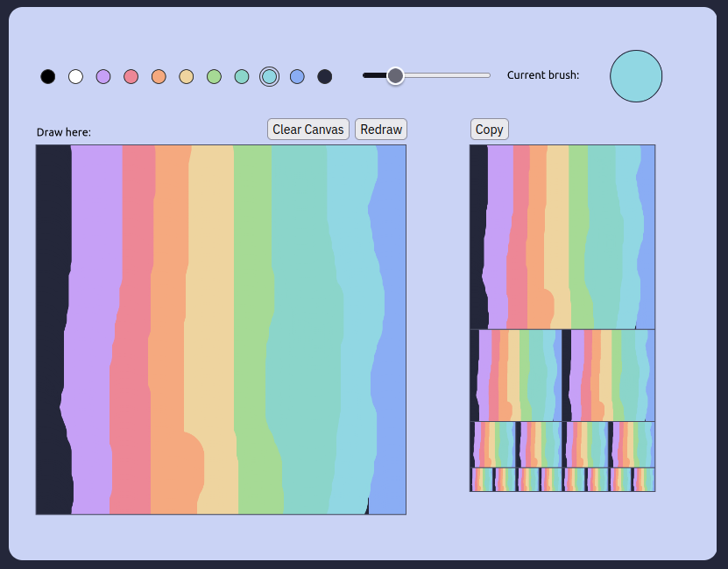Click the currently selected cyan swatch
The width and height of the screenshot is (728, 569).
[270, 77]
